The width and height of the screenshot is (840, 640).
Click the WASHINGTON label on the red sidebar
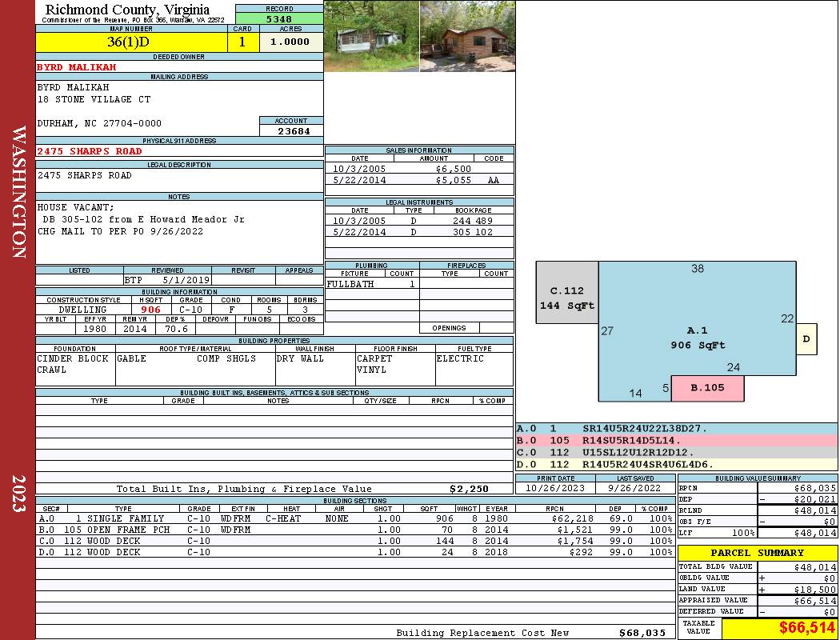(18, 192)
